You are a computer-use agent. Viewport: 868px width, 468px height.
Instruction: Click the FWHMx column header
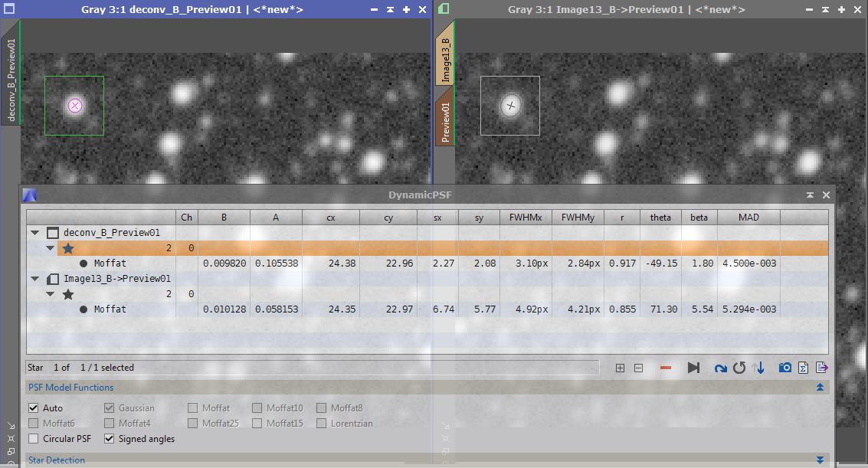point(525,218)
